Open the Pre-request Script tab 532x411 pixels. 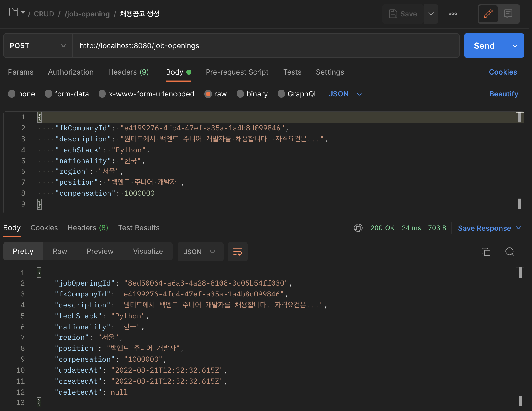pyautogui.click(x=237, y=72)
